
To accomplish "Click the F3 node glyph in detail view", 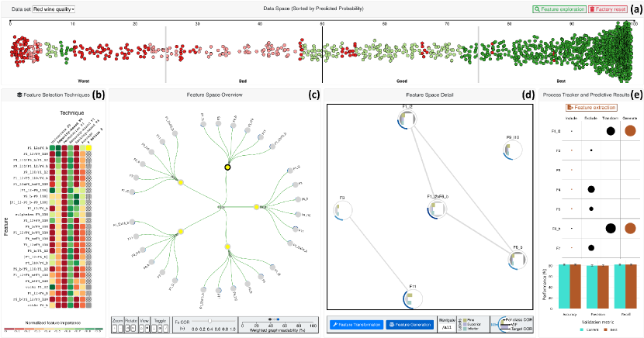I will [x=343, y=210].
